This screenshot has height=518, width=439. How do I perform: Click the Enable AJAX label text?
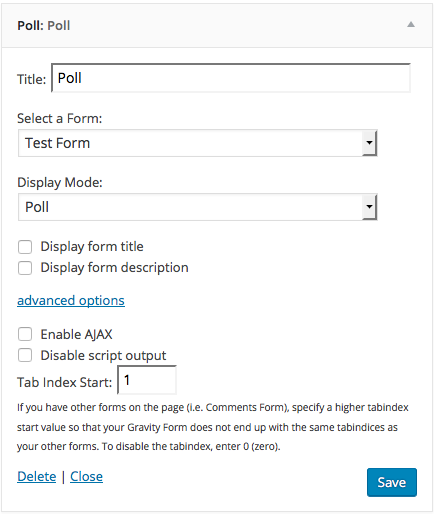(76, 334)
